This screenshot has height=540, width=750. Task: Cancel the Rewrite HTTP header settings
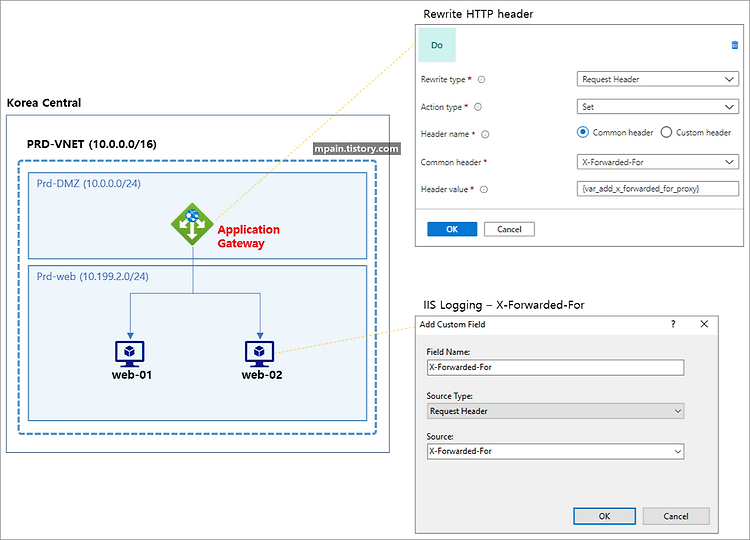(x=509, y=229)
